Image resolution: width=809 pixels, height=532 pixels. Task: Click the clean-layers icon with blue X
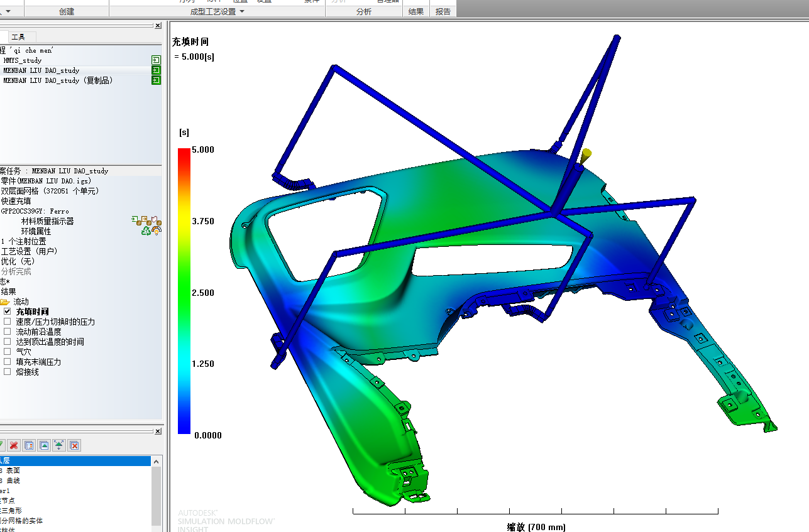[74, 445]
